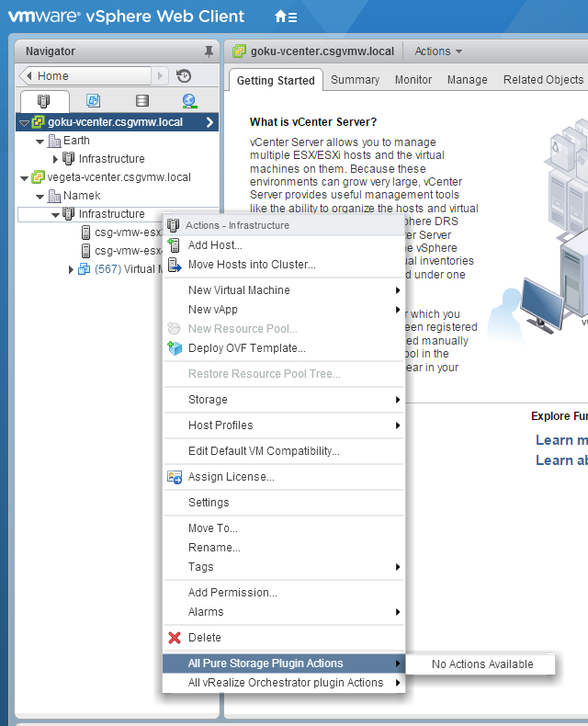Click the arrow on selected goku-vcenter row
Viewport: 588px width, 726px height.
[x=209, y=122]
